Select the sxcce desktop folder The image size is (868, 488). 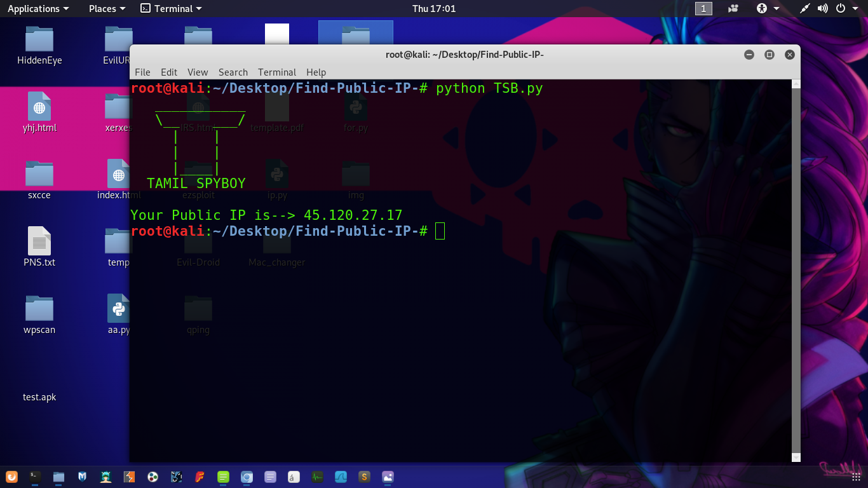click(39, 180)
